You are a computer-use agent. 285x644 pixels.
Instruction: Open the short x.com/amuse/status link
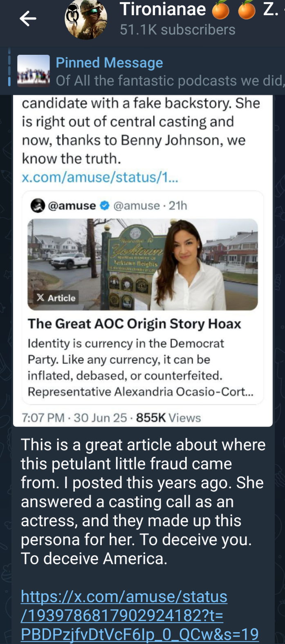coord(100,177)
